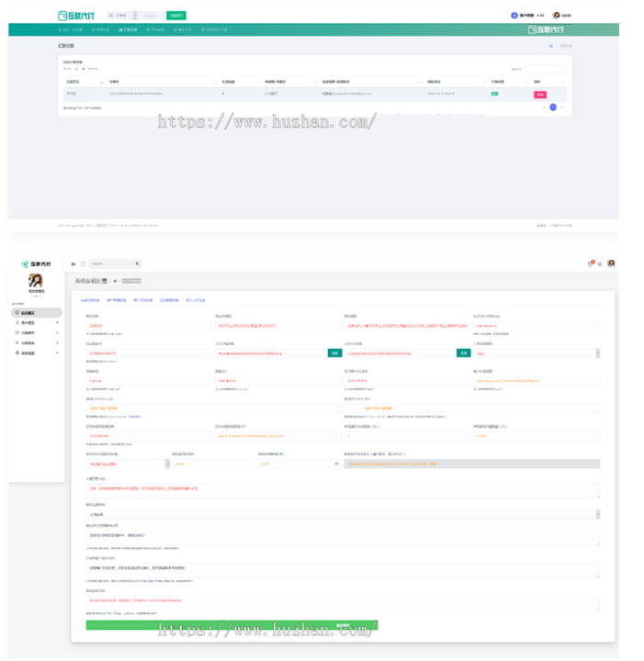Viewport: 644px width, 661px height.
Task: Switch to the first settings tab under 系统参数配置
Action: (x=90, y=300)
